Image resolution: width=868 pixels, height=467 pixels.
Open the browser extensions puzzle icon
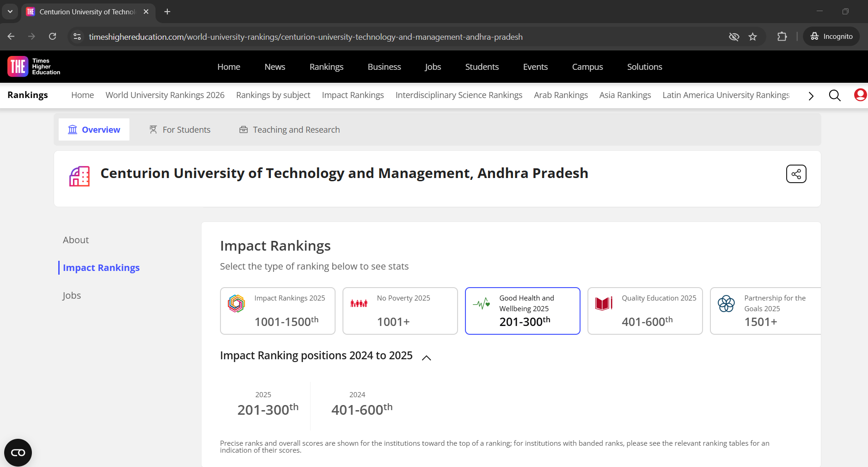pyautogui.click(x=782, y=37)
